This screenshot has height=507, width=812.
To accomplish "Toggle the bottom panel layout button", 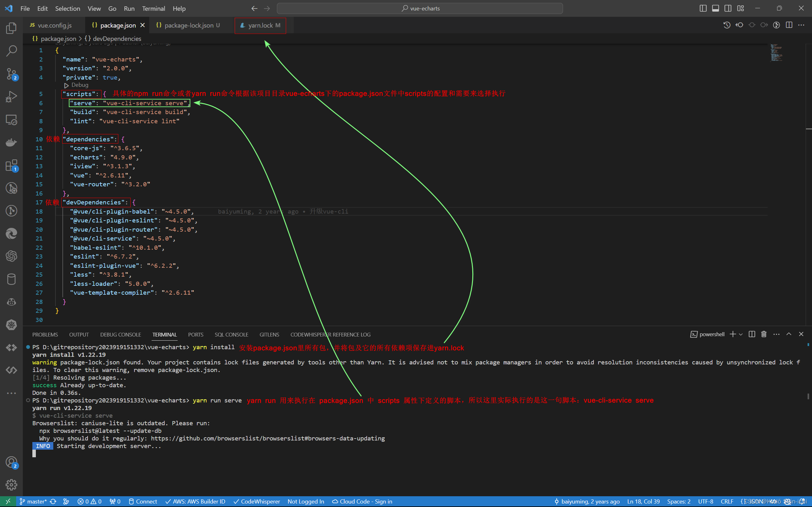I will 715,8.
